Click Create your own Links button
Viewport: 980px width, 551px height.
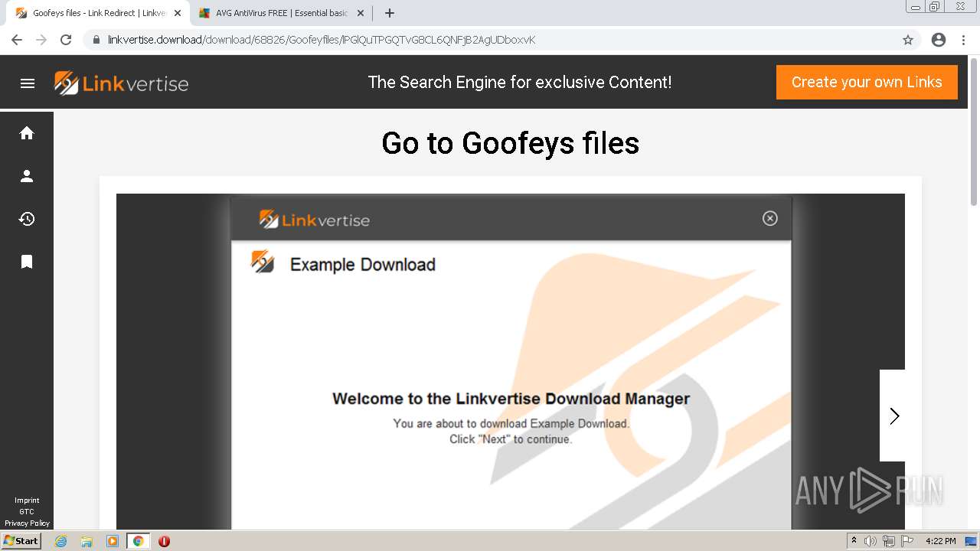867,83
